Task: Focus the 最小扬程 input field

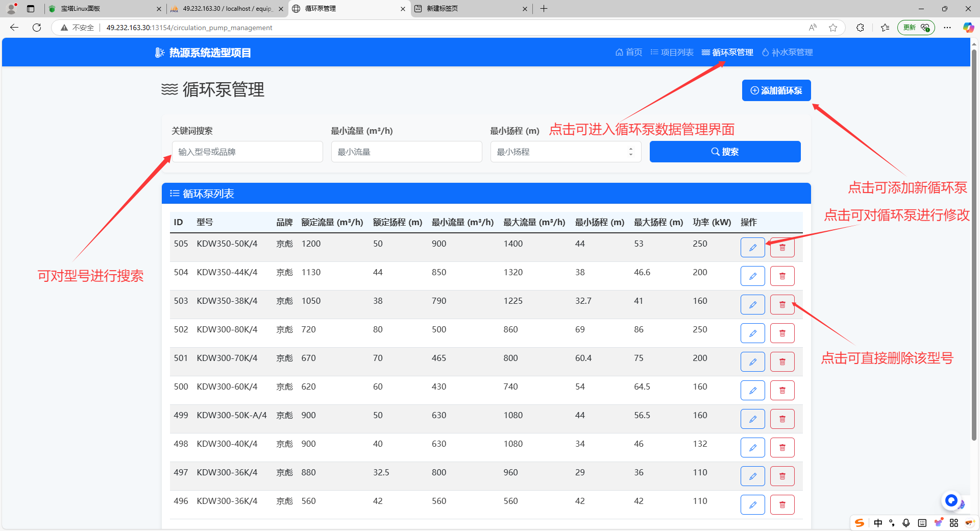Action: click(x=566, y=152)
